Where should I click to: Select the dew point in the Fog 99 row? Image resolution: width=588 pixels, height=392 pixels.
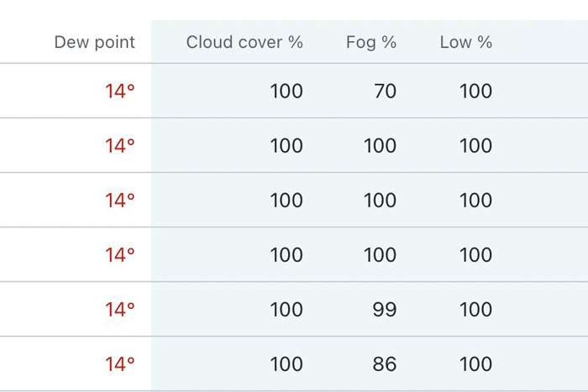coord(119,310)
